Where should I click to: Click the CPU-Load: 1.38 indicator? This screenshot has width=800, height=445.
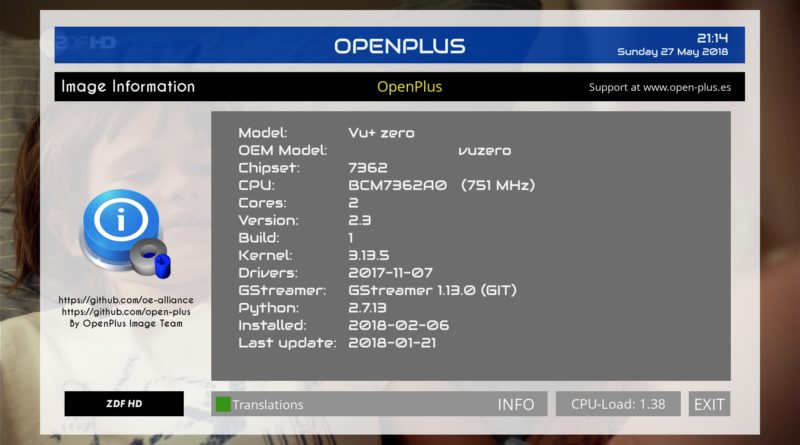coord(618,404)
